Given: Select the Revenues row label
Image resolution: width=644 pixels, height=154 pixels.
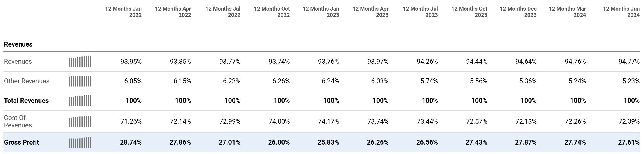Looking at the screenshot, I should point(18,62).
